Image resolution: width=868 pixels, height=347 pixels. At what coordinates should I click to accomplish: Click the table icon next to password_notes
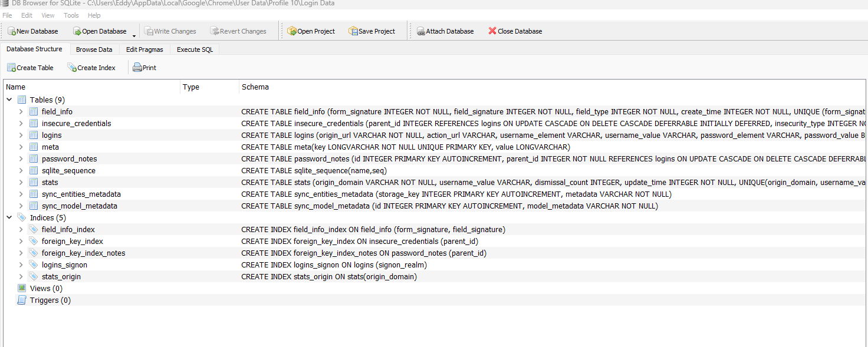[x=34, y=158]
